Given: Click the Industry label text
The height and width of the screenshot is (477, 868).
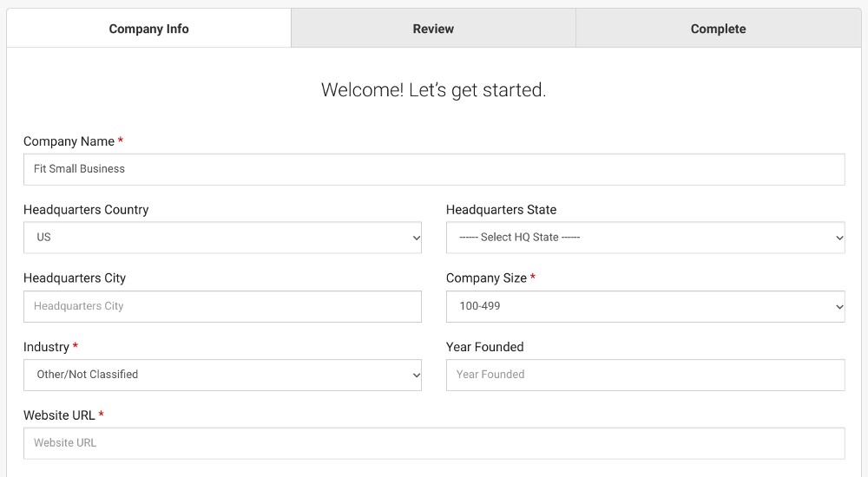Looking at the screenshot, I should coord(46,347).
